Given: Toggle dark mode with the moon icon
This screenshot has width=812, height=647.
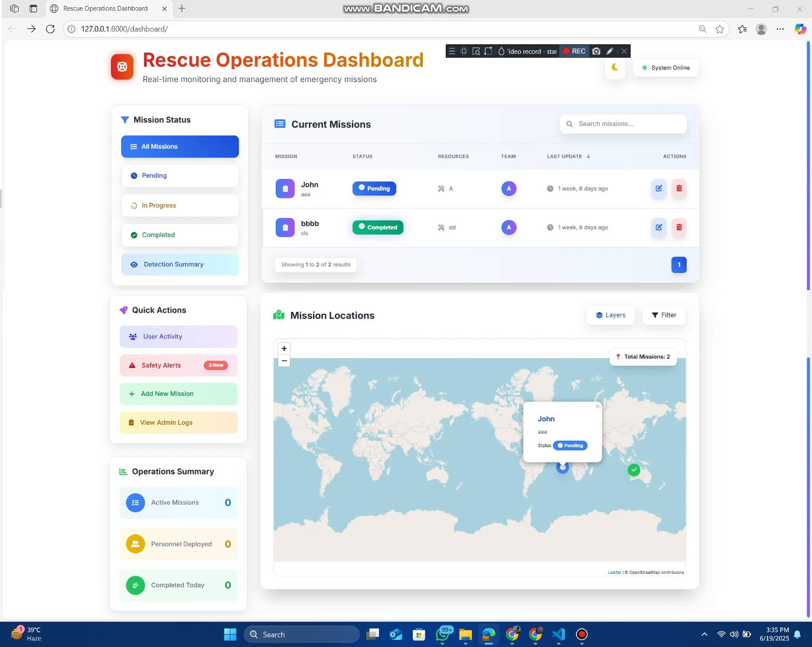Looking at the screenshot, I should [x=615, y=67].
